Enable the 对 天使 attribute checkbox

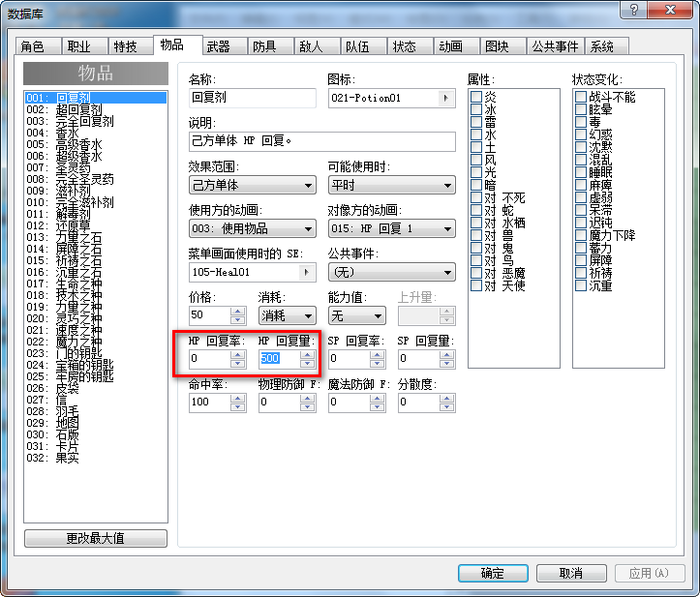[476, 285]
